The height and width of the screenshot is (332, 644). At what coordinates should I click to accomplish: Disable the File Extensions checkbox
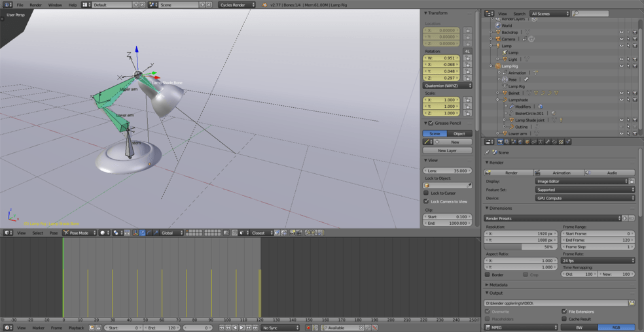click(564, 311)
